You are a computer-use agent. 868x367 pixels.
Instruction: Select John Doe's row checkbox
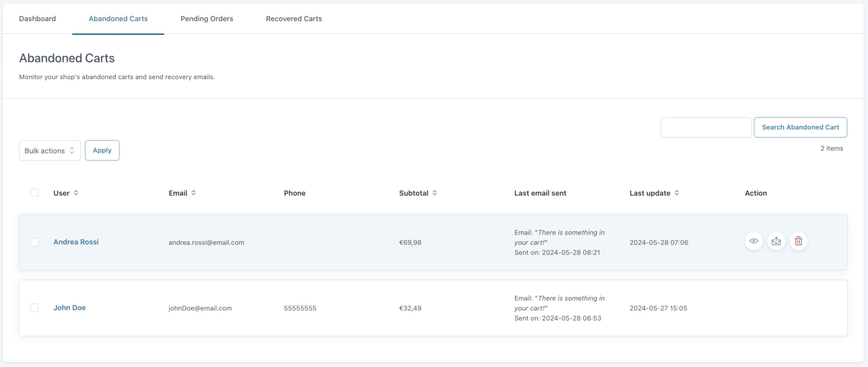[x=34, y=308]
